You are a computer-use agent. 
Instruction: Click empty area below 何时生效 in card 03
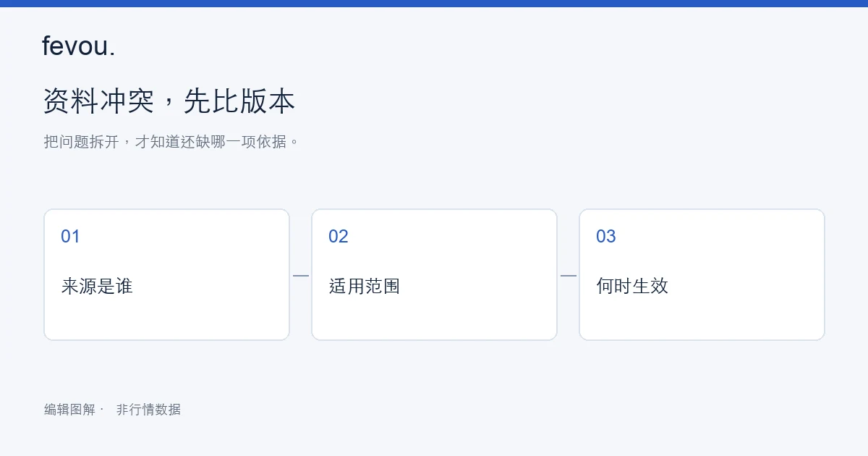702,318
